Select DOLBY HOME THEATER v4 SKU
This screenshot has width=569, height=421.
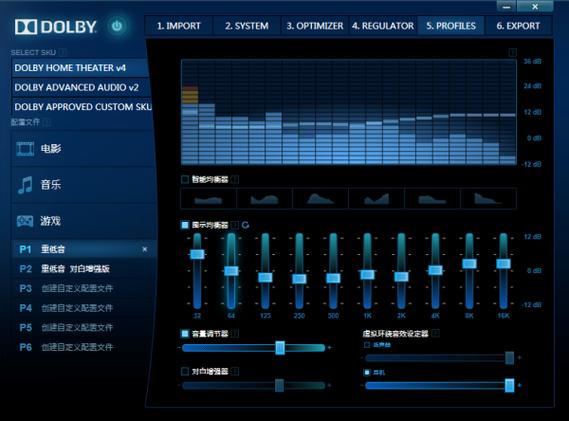pos(81,68)
